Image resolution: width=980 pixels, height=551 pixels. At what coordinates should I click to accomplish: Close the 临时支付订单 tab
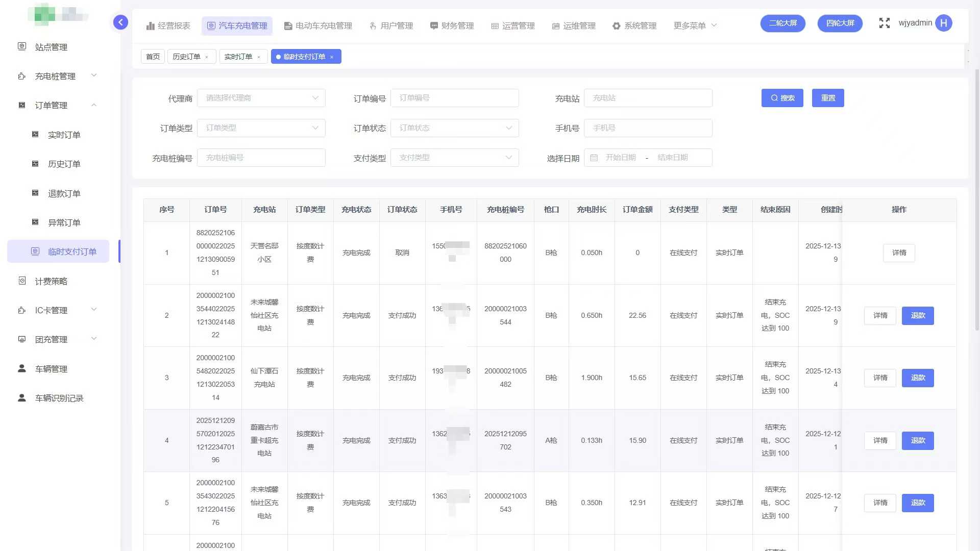pyautogui.click(x=332, y=57)
